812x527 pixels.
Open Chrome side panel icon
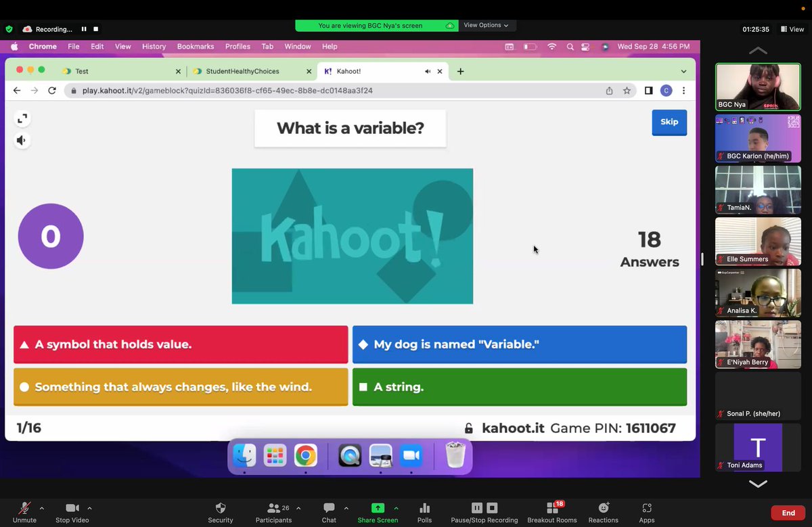pyautogui.click(x=648, y=91)
